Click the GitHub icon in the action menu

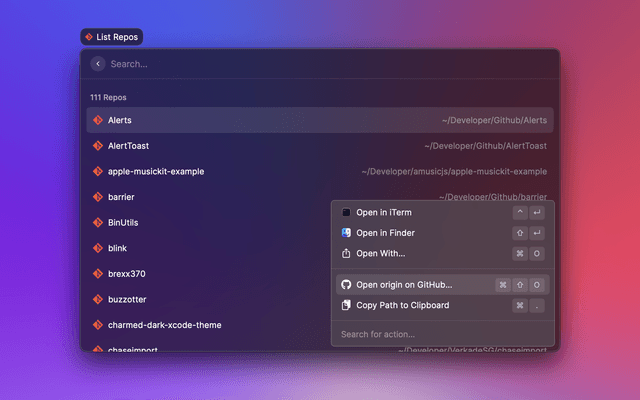point(346,285)
